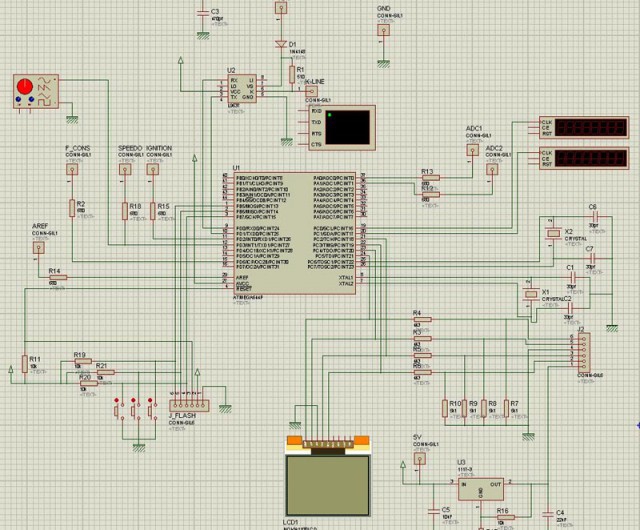This screenshot has height=530, width=640.
Task: Select capacitor C3
Action: pyautogui.click(x=203, y=13)
